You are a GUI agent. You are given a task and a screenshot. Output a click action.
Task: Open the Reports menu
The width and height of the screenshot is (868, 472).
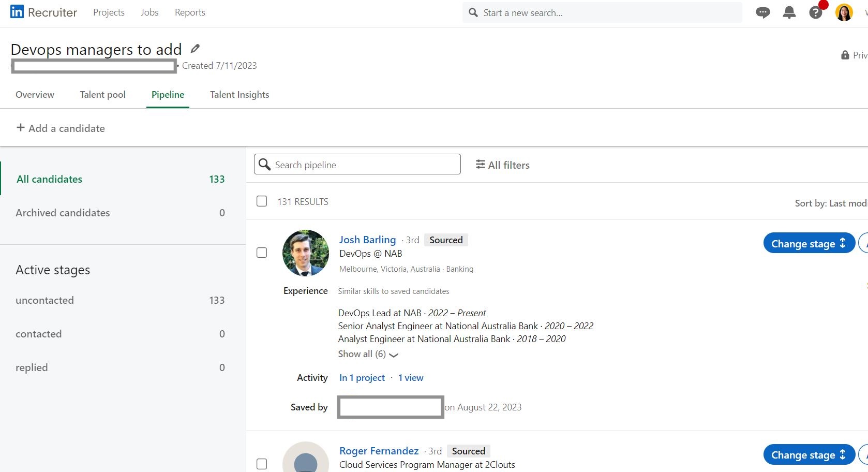(x=190, y=12)
